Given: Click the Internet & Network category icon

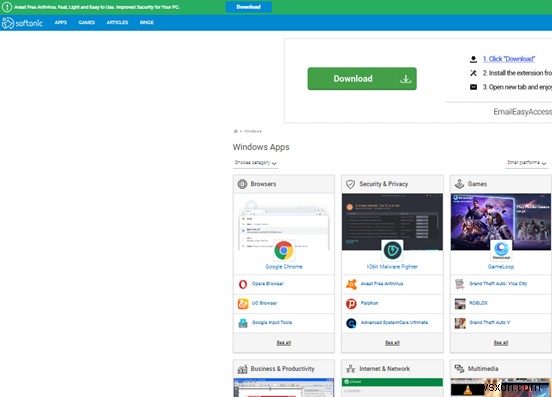Looking at the screenshot, I should tap(351, 369).
